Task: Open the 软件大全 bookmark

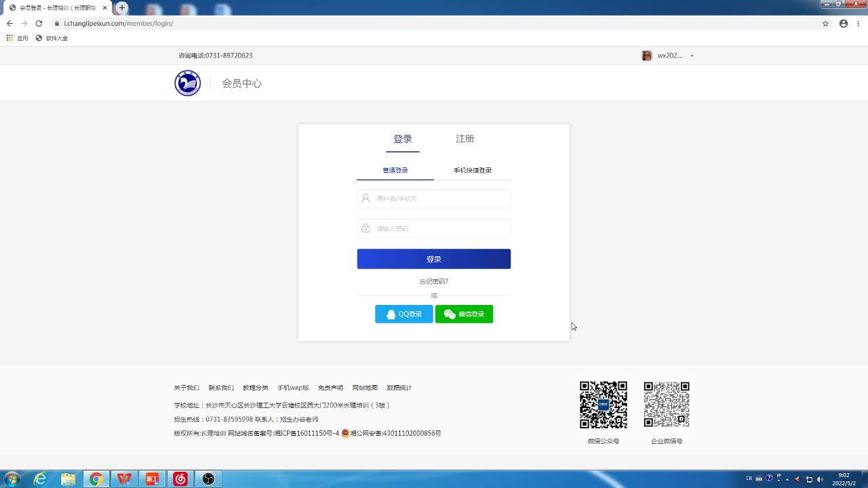Action: [52, 38]
